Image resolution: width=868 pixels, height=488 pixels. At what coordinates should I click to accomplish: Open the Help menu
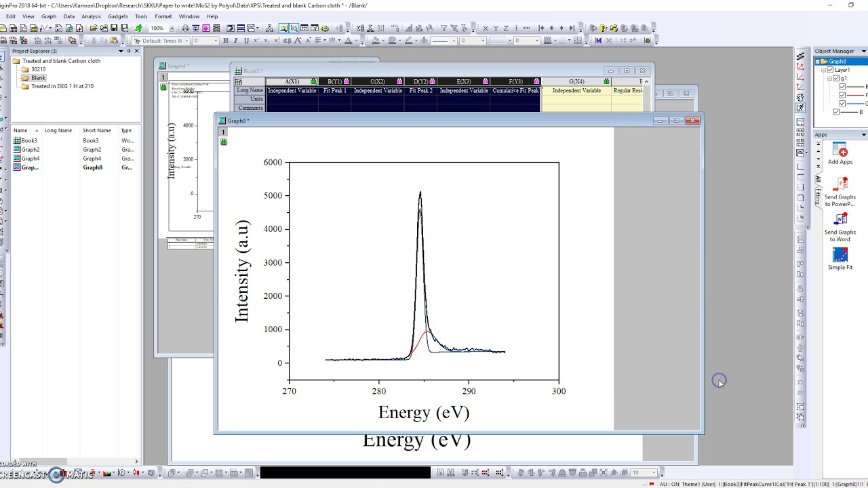pyautogui.click(x=212, y=16)
